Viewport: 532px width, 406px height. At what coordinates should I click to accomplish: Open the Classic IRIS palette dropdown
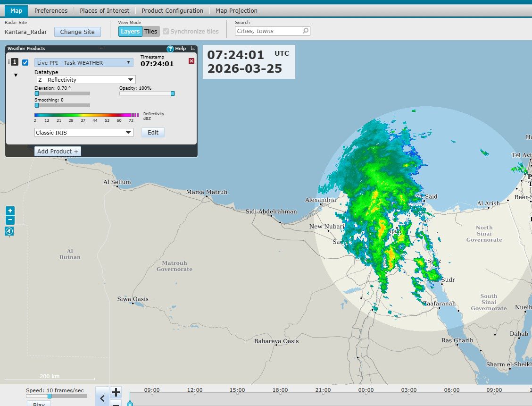point(84,133)
